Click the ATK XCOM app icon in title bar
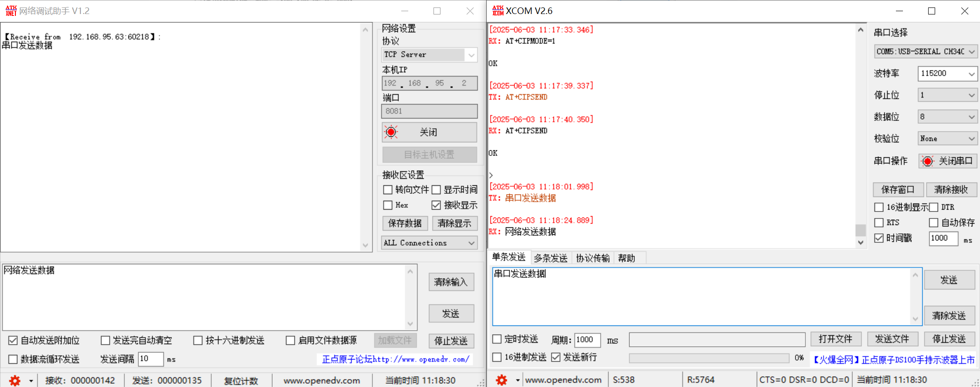This screenshot has height=387, width=980. point(498,10)
